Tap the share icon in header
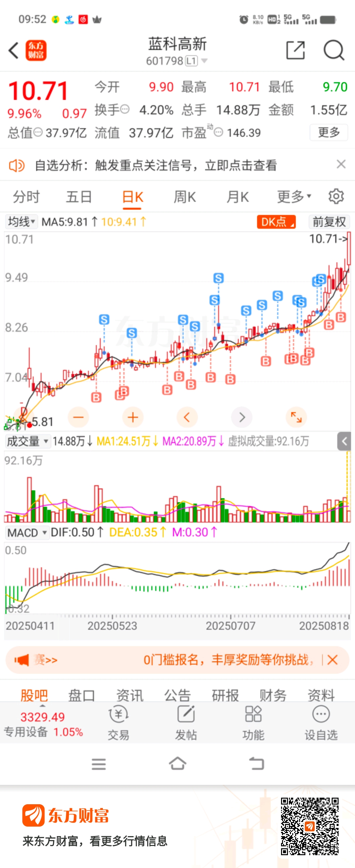The image size is (355, 868). 296,50
